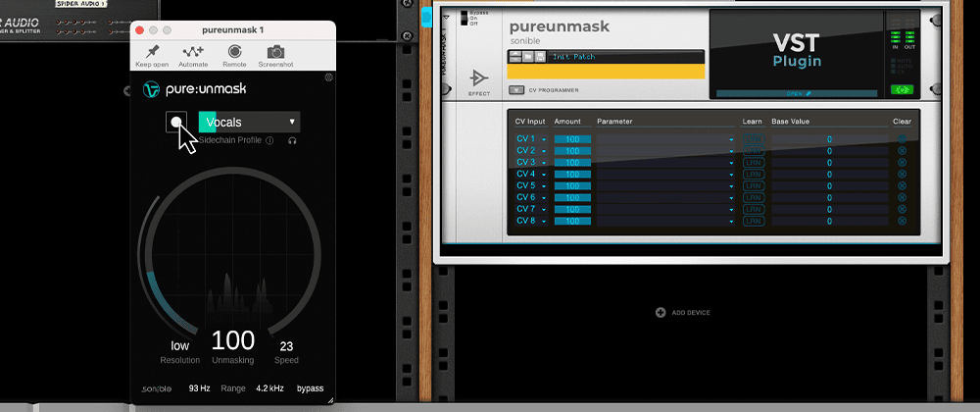980x412 pixels.
Task: Click the Add Device plus icon
Action: tap(660, 313)
